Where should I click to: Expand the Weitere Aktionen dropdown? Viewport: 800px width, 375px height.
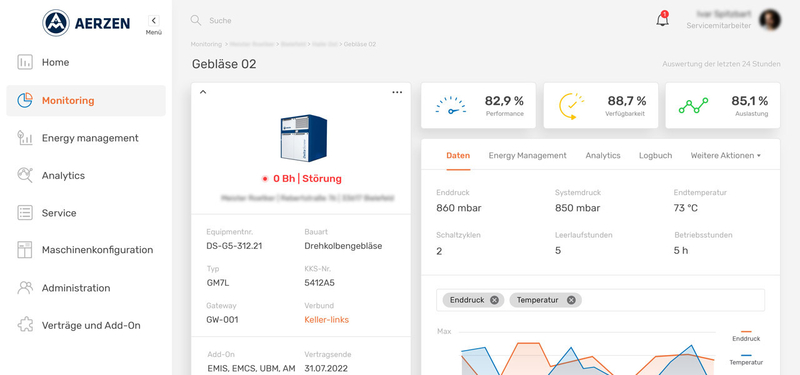point(726,156)
